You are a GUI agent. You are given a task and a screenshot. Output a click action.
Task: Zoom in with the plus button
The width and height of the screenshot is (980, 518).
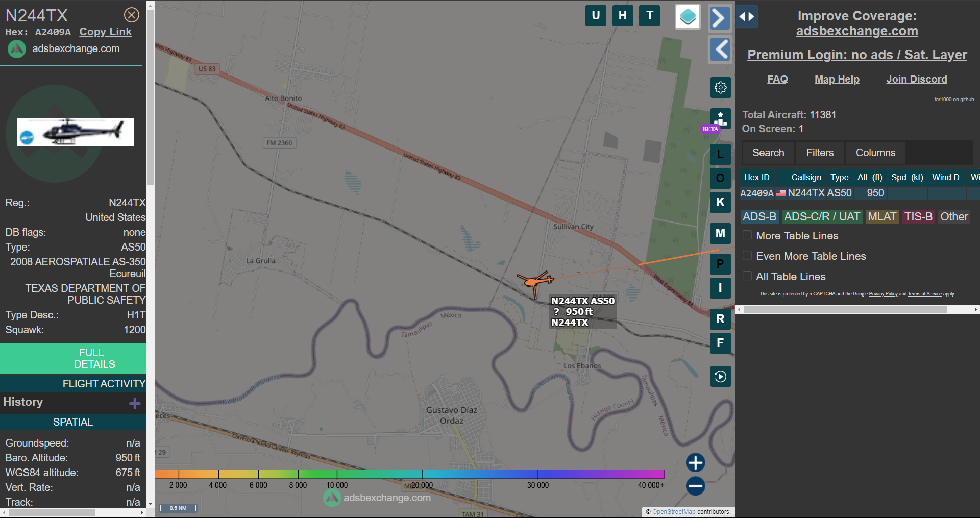pyautogui.click(x=695, y=463)
